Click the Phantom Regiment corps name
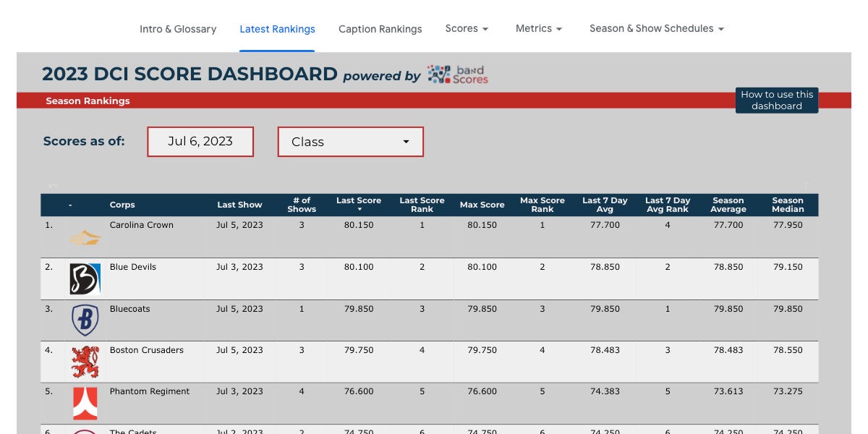 150,391
